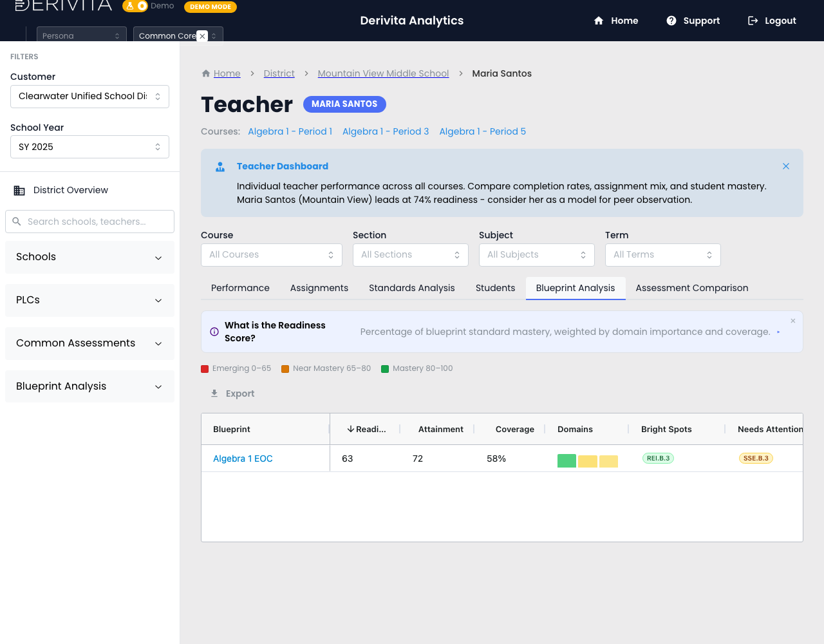Click the search schools, teachers field
824x644 pixels.
89,222
